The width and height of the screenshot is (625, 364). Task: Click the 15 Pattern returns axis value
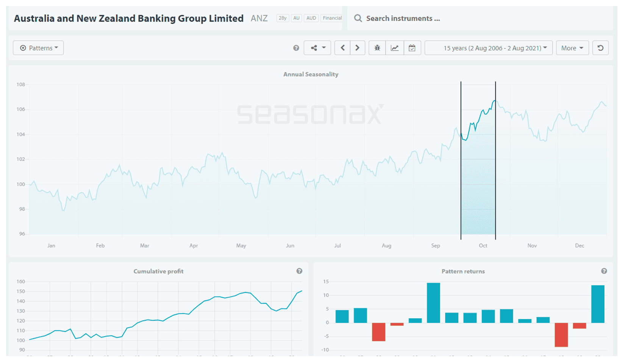pos(326,282)
